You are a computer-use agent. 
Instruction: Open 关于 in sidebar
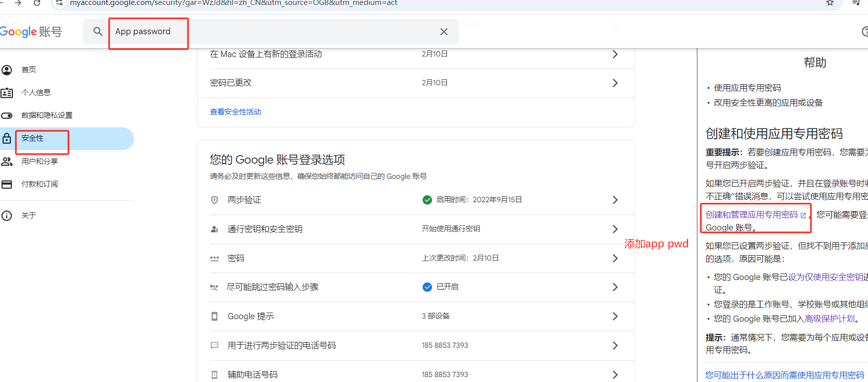tap(29, 216)
